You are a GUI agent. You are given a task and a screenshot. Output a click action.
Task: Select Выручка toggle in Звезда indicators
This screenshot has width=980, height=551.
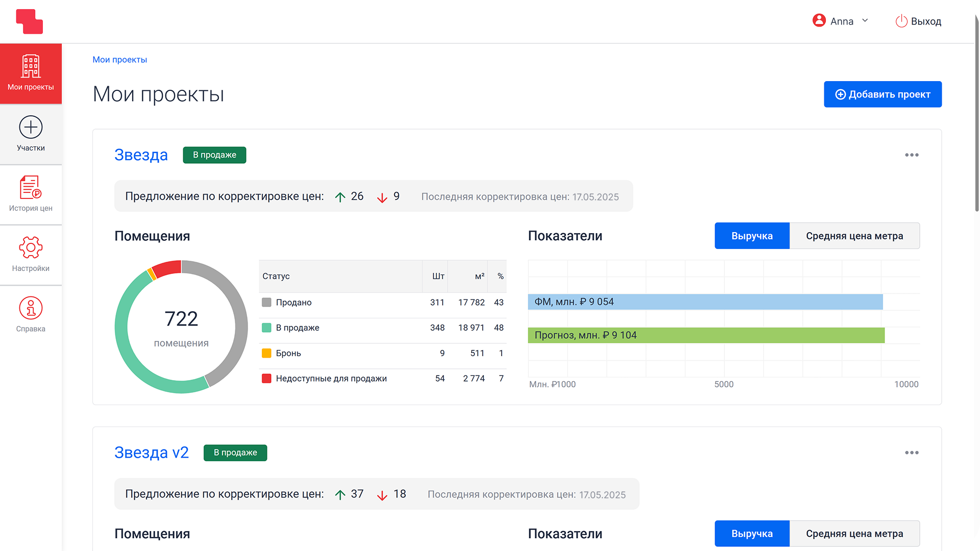tap(752, 236)
